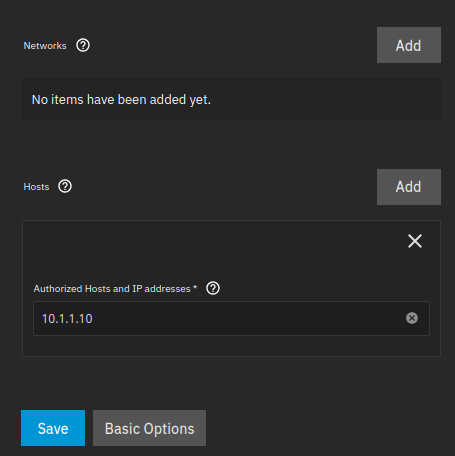Open the Networks help tooltip icon
Image resolution: width=455 pixels, height=456 pixels.
[x=83, y=45]
